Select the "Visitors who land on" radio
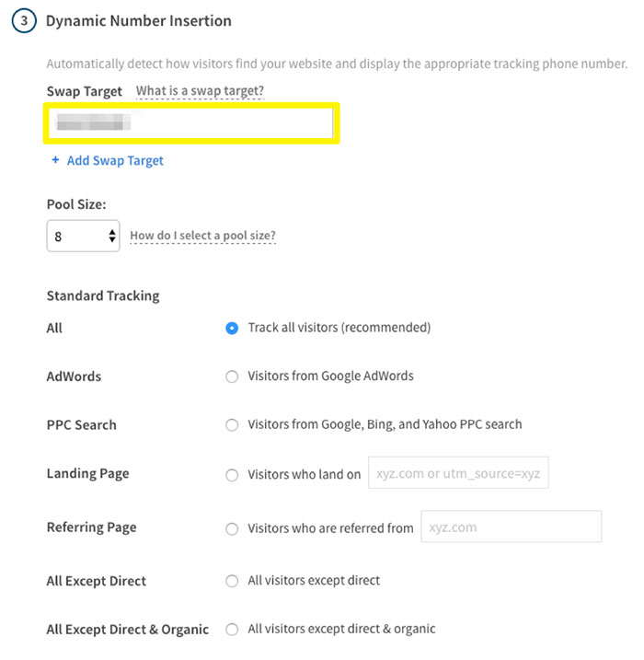The height and width of the screenshot is (660, 644). coord(232,475)
